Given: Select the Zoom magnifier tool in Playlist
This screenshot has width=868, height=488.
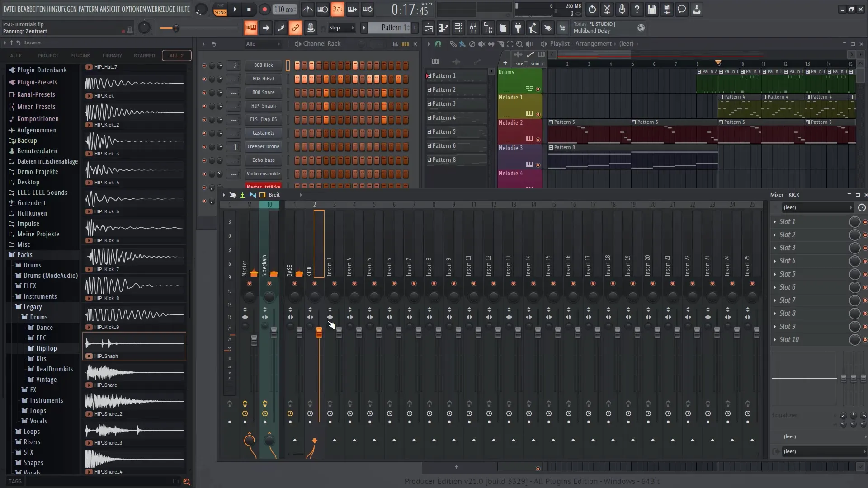Looking at the screenshot, I should (x=519, y=44).
